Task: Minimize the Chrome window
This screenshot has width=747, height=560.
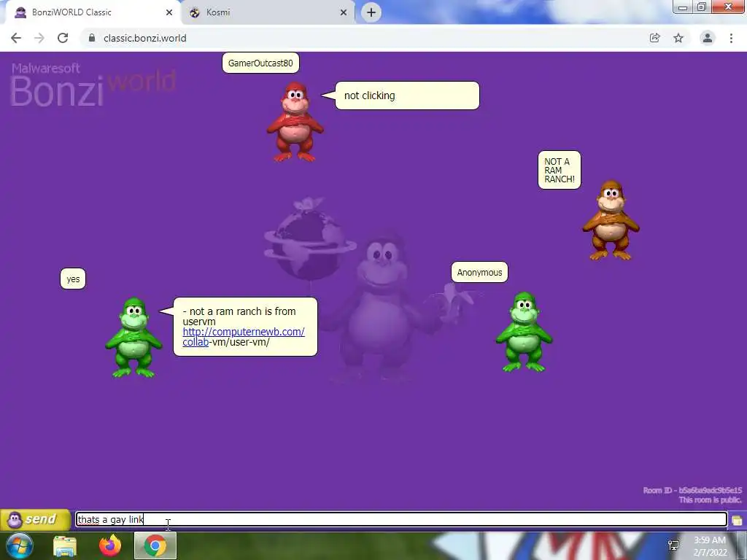Action: [x=683, y=7]
